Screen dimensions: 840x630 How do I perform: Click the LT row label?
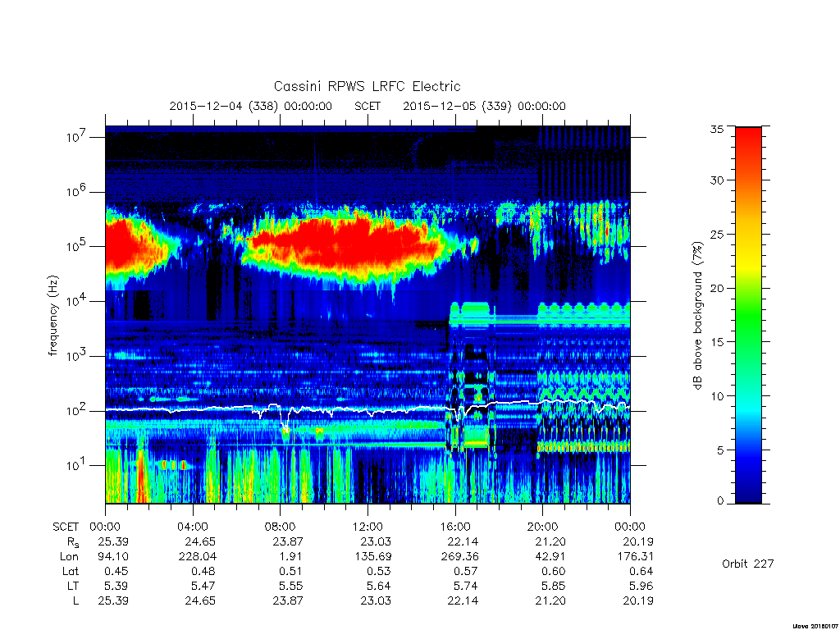[73, 586]
